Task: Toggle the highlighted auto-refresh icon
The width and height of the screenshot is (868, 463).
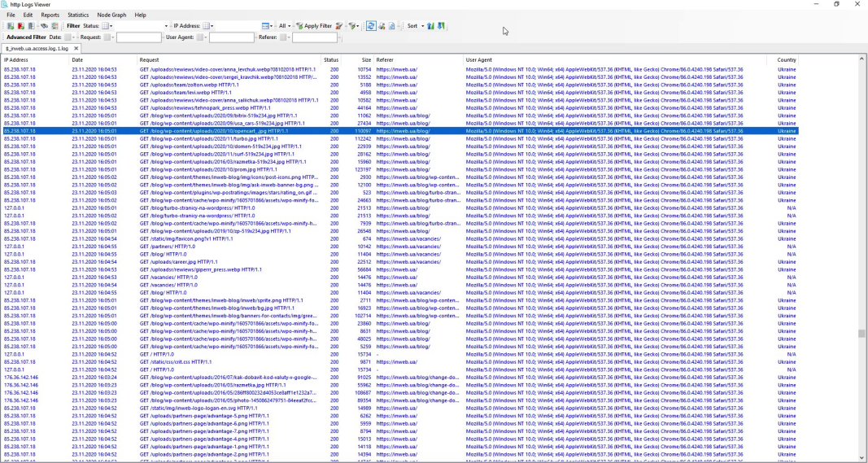Action: tap(371, 26)
